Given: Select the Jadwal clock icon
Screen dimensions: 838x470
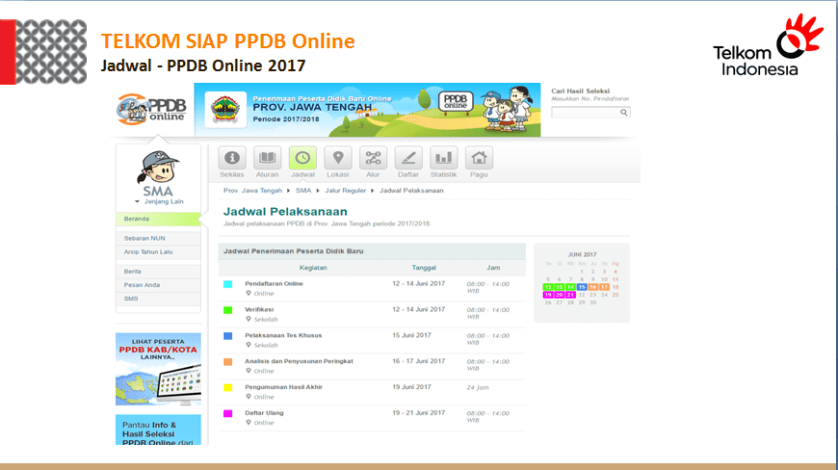Looking at the screenshot, I should pyautogui.click(x=302, y=158).
